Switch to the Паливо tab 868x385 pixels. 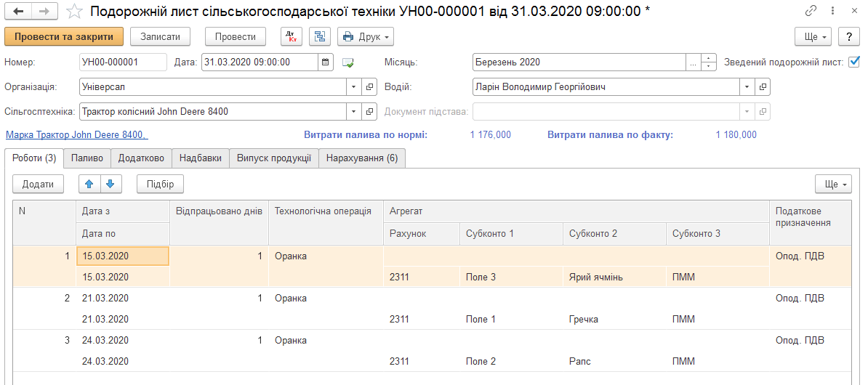(87, 158)
